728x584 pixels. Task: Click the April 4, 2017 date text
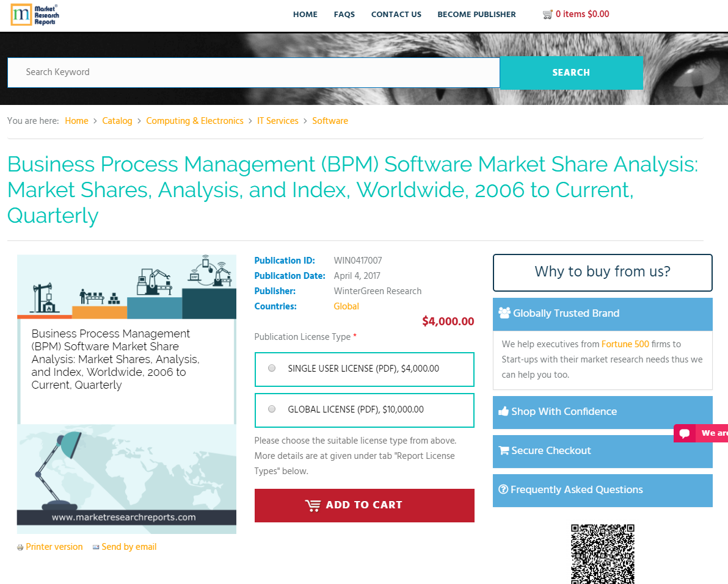tap(357, 276)
